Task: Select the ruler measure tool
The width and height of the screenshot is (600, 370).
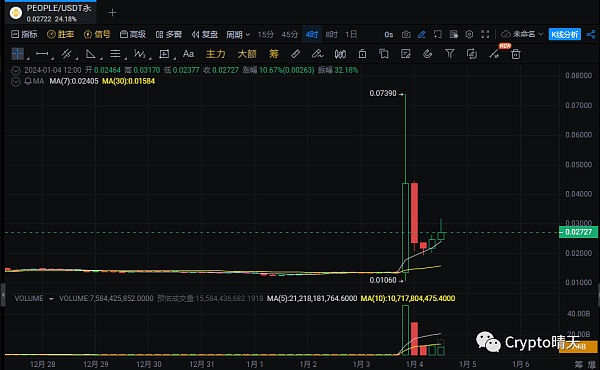Action: (x=295, y=54)
